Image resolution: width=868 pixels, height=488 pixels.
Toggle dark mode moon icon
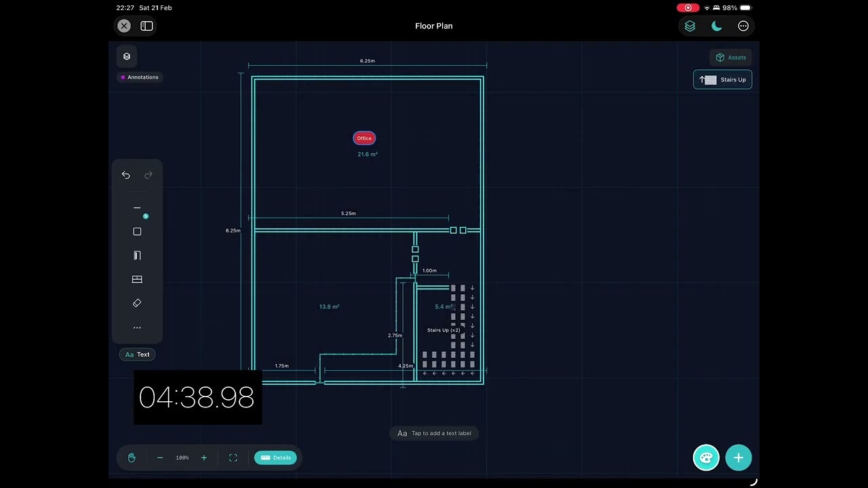pos(717,26)
